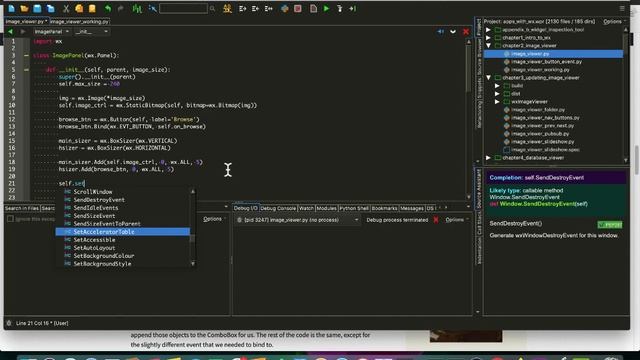The width and height of the screenshot is (640, 360).
Task: Click the document page toolbar icon
Action: coord(313,8)
